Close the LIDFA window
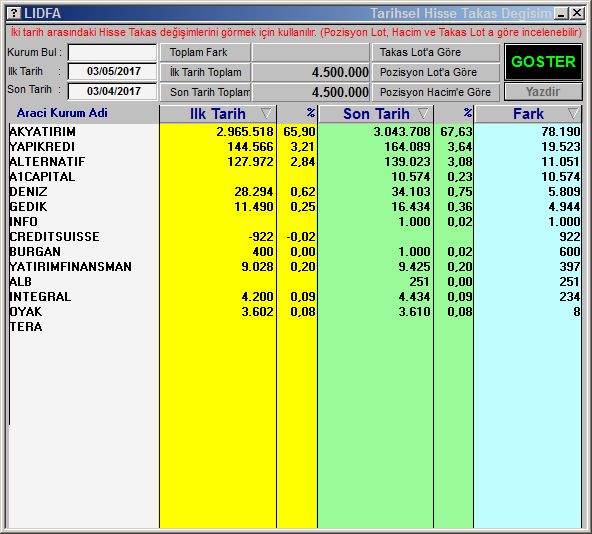592x534 pixels. point(577,14)
